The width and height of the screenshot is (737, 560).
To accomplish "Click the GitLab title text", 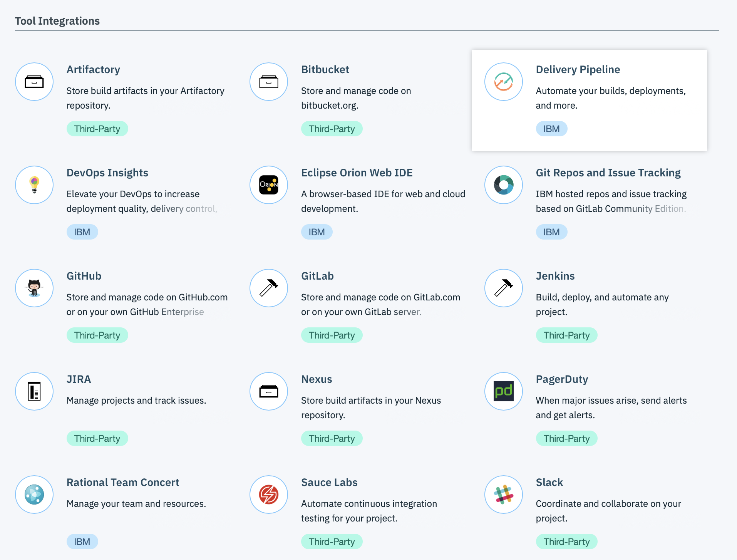I will point(317,276).
